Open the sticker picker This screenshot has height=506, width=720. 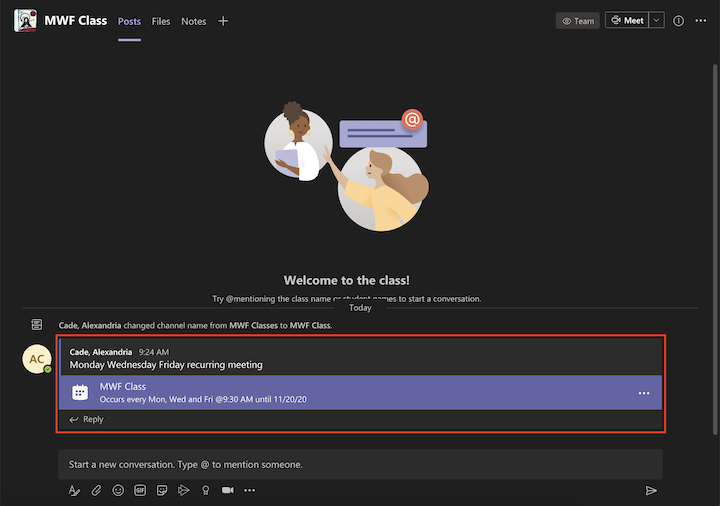pyautogui.click(x=162, y=490)
